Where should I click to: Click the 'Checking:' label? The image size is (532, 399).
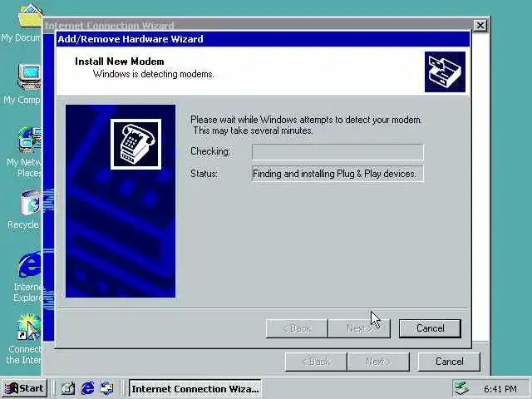pos(210,151)
